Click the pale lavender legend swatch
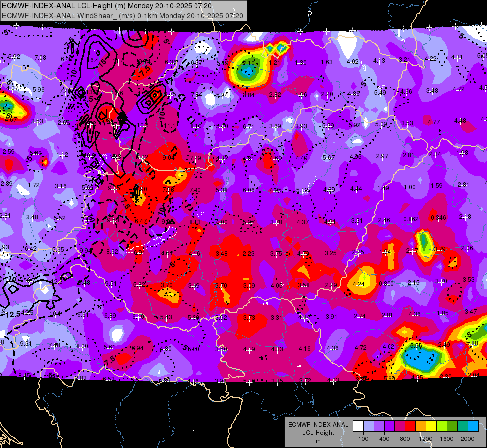487x448 pixels. click(x=369, y=426)
